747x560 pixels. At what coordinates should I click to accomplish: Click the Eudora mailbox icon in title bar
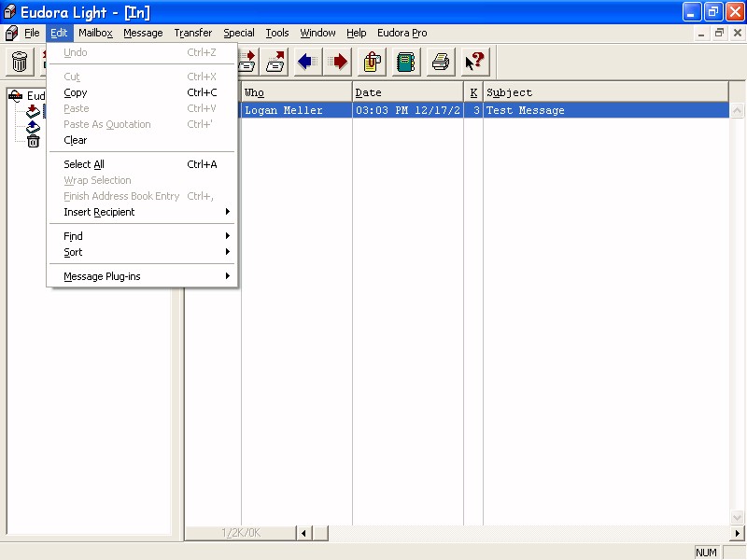tap(9, 12)
